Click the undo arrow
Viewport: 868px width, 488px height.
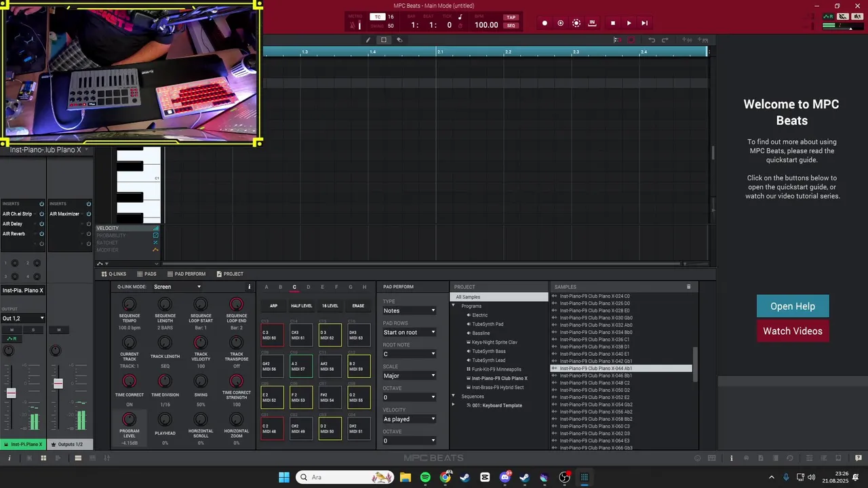pyautogui.click(x=652, y=40)
